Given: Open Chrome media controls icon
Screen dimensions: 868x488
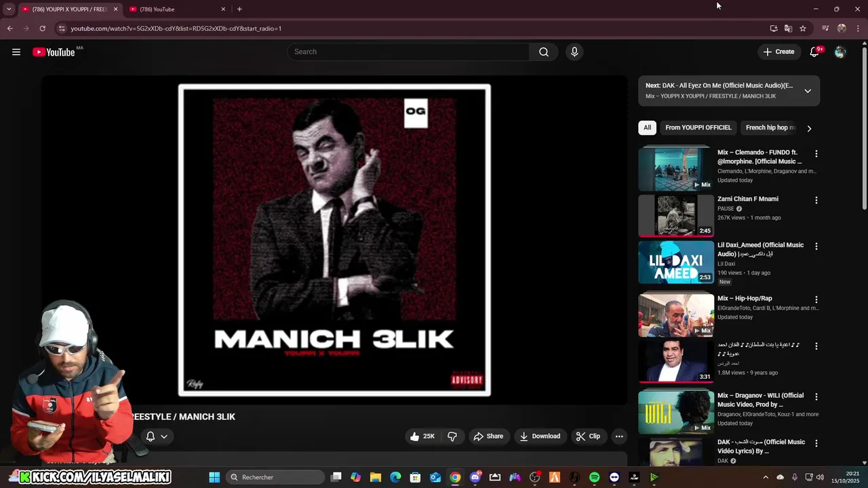Looking at the screenshot, I should [825, 28].
